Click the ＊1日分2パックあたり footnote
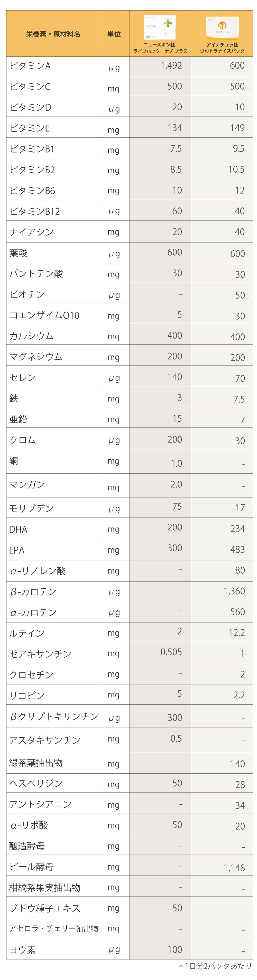 pos(215,966)
